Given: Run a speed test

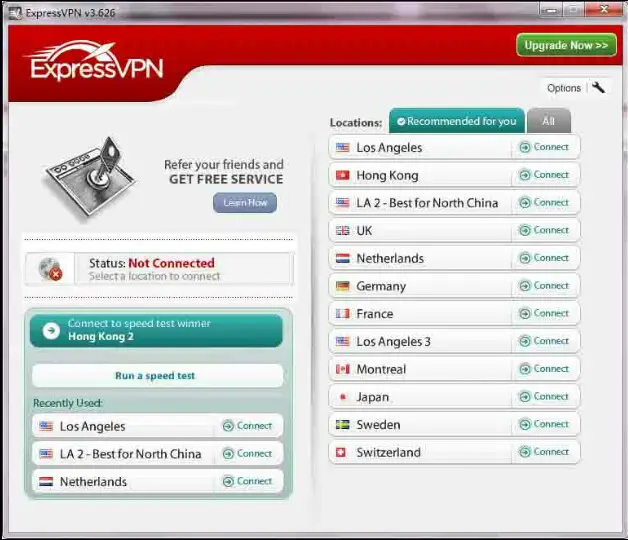Looking at the screenshot, I should click(x=157, y=376).
